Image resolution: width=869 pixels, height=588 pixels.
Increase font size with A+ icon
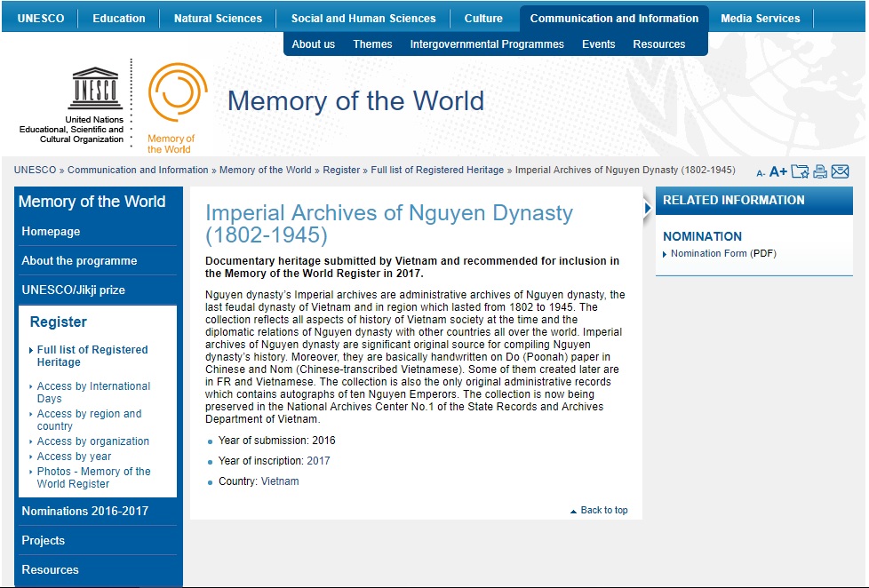click(778, 171)
